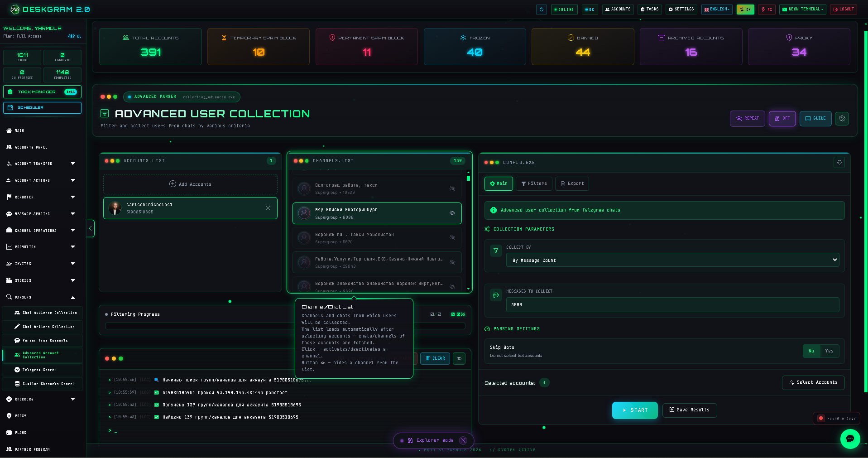Open the Telegram Search parser
The width and height of the screenshot is (868, 458).
click(x=43, y=370)
